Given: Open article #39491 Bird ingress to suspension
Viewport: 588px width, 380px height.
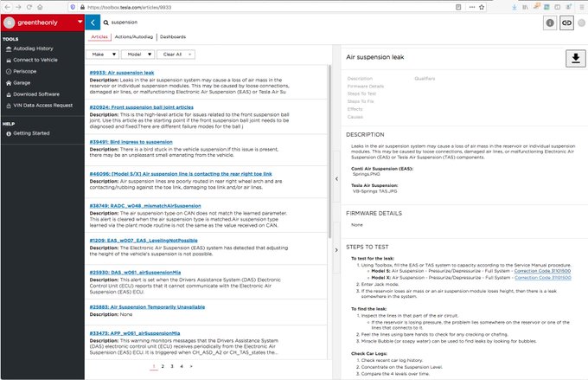Looking at the screenshot, I should coord(131,142).
